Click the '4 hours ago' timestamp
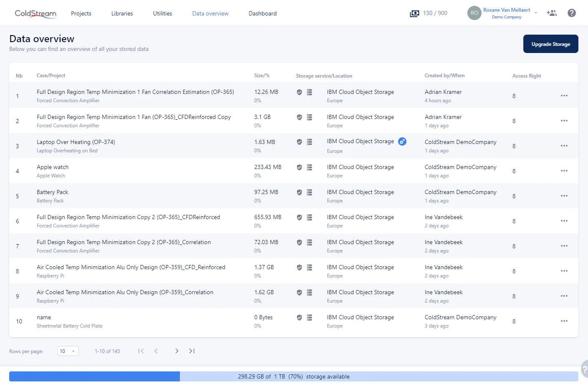Screen dimensions: 588x386 pyautogui.click(x=438, y=101)
